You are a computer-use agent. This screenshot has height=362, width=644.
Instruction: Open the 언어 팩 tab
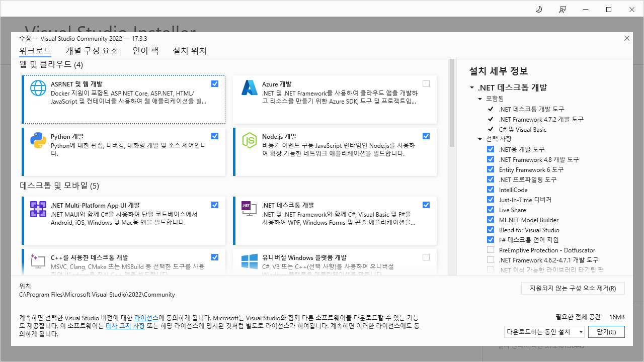[x=145, y=51]
